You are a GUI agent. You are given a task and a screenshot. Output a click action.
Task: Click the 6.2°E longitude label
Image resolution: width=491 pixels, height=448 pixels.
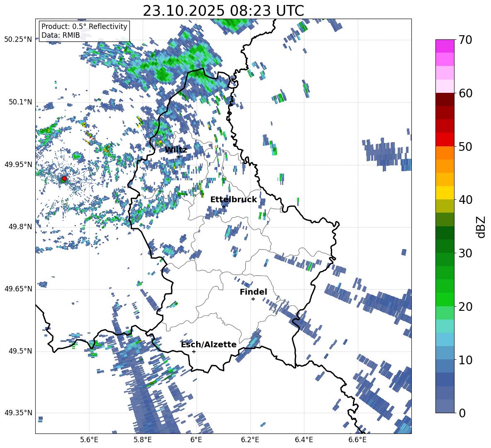click(250, 440)
